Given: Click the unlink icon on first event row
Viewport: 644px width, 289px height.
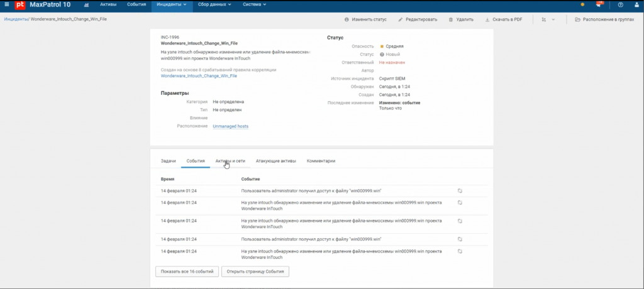Looking at the screenshot, I should coord(460,190).
